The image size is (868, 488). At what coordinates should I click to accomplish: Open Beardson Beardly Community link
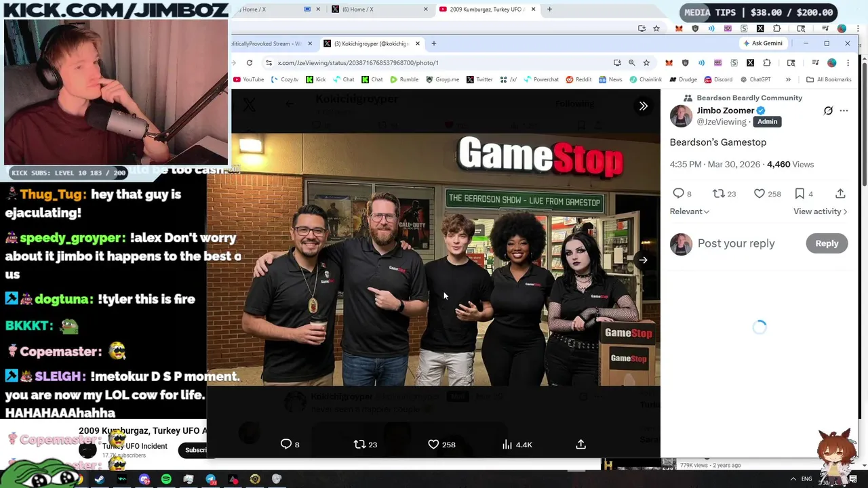click(x=749, y=98)
